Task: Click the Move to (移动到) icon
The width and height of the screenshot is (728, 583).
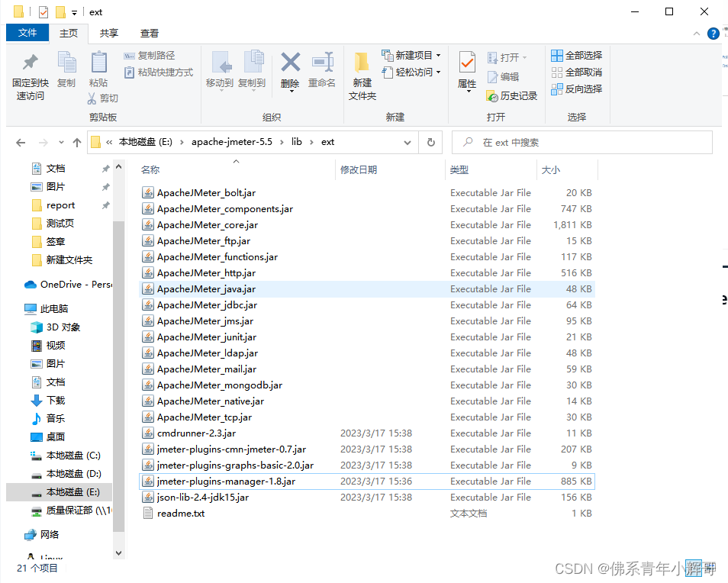Action: click(x=221, y=63)
